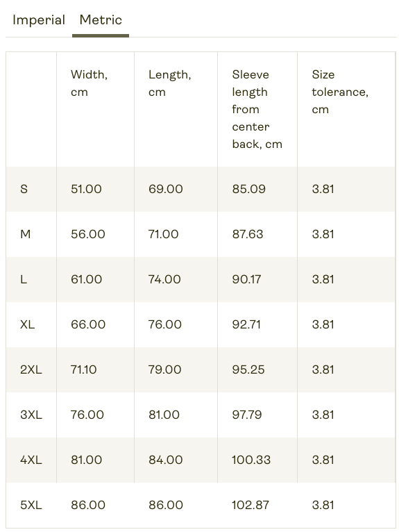Select the 2XL size row label
Screen dimensions: 399x532
pos(31,369)
